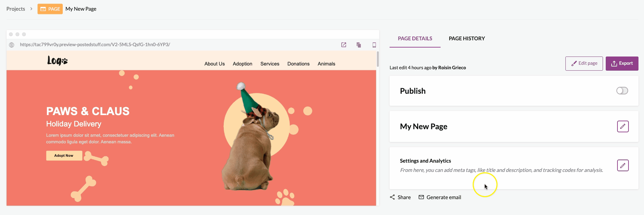Click the Adopt Now button in preview
644x215 pixels.
coord(64,156)
